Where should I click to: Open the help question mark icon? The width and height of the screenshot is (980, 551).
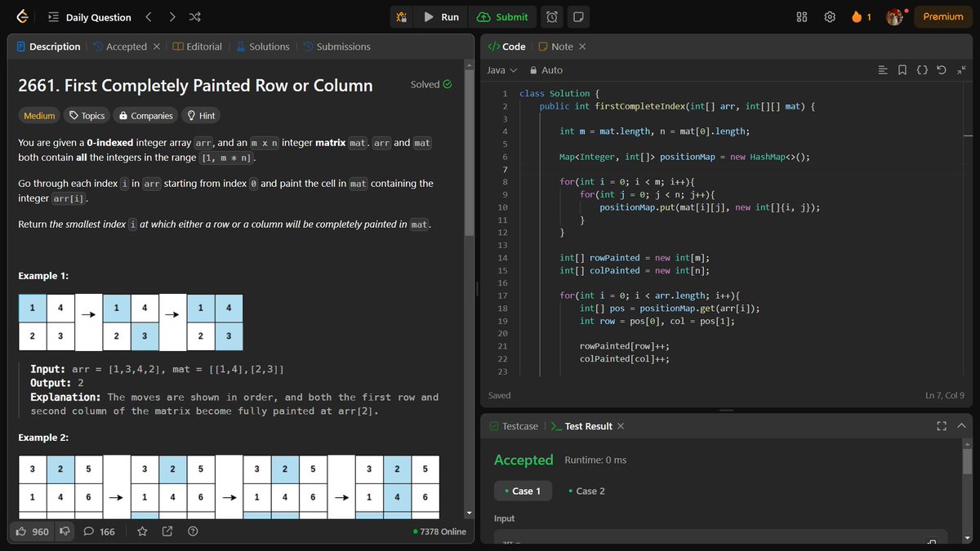pyautogui.click(x=193, y=531)
